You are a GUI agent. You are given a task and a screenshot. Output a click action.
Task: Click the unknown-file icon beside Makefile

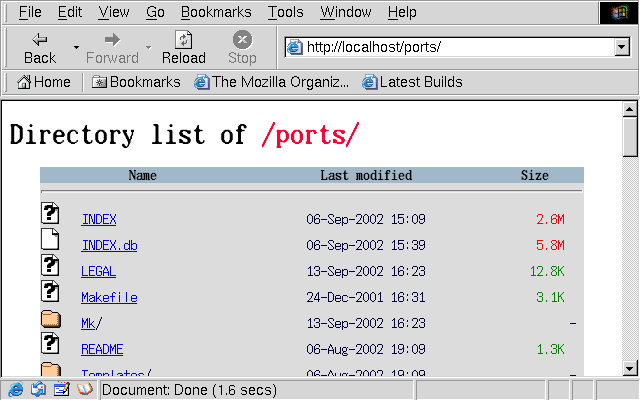tap(50, 291)
